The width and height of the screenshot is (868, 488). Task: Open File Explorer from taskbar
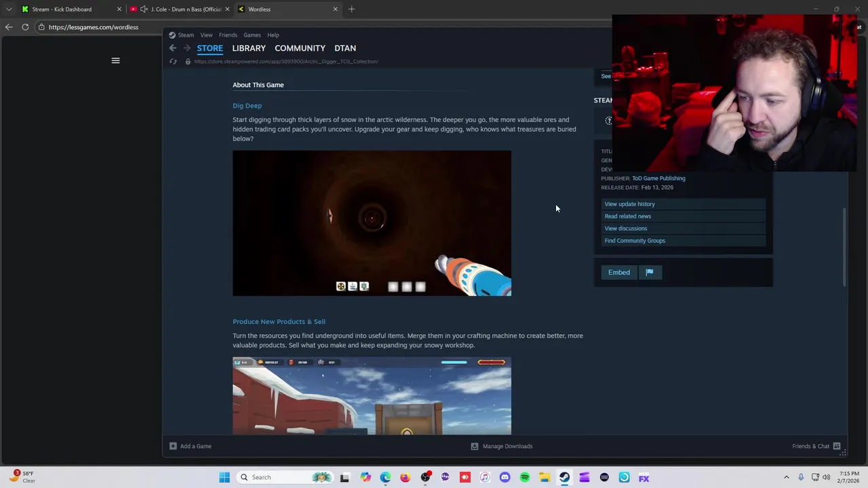(x=545, y=477)
